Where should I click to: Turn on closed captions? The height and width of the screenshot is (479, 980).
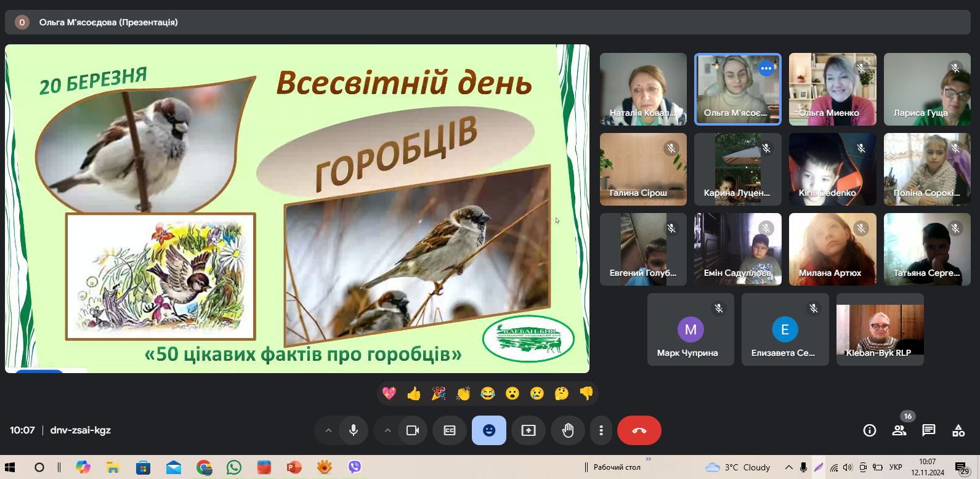click(450, 430)
